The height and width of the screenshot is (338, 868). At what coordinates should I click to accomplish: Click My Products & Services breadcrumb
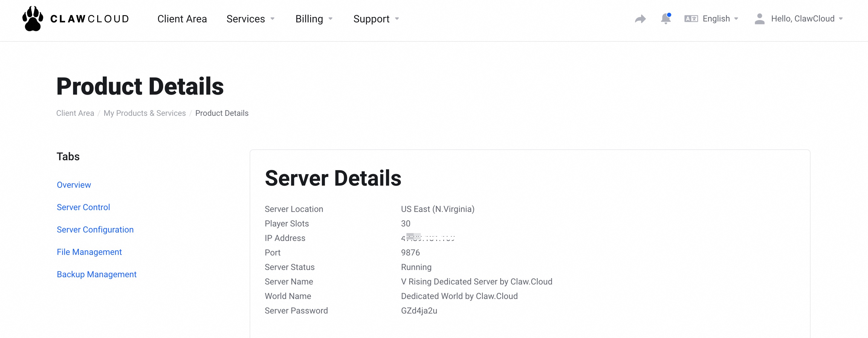click(x=144, y=113)
